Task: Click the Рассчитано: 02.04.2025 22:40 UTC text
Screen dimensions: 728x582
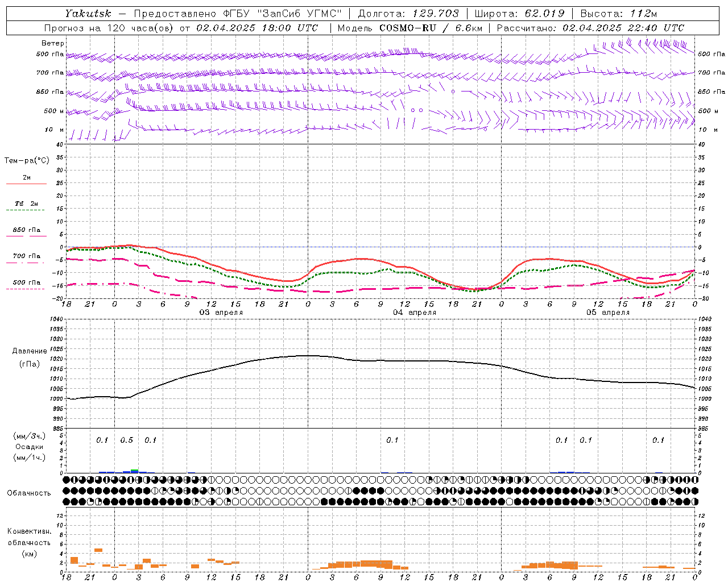Action: (590, 28)
